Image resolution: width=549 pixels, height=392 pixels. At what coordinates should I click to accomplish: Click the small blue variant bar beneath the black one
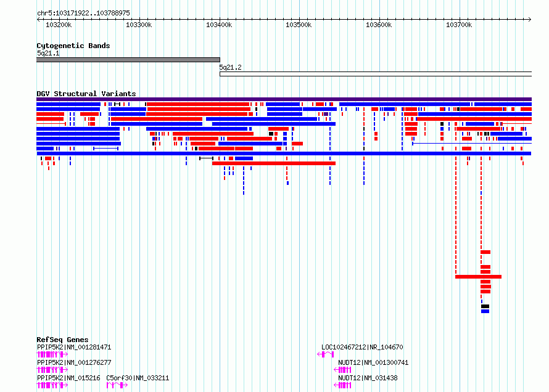485,311
